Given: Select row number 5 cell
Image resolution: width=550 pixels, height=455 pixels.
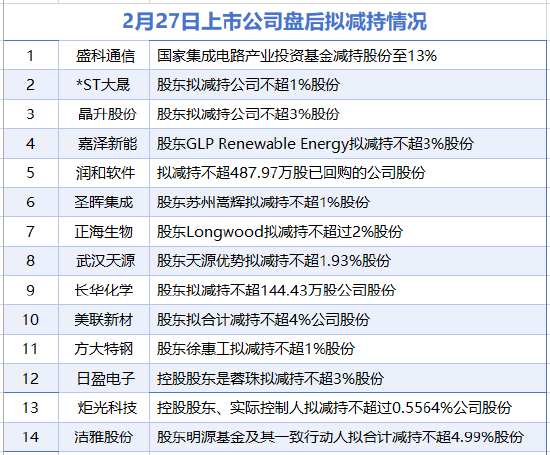Looking at the screenshot, I should pos(31,173).
